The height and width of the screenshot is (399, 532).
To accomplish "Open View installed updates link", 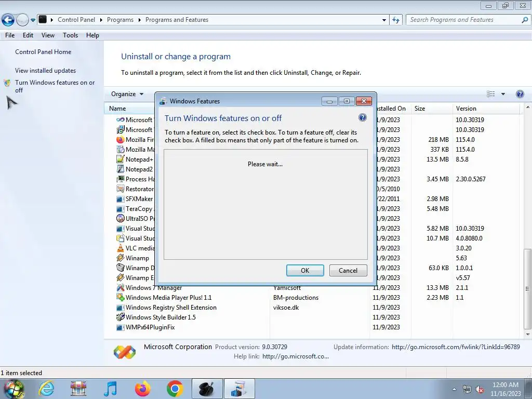I will (x=46, y=71).
